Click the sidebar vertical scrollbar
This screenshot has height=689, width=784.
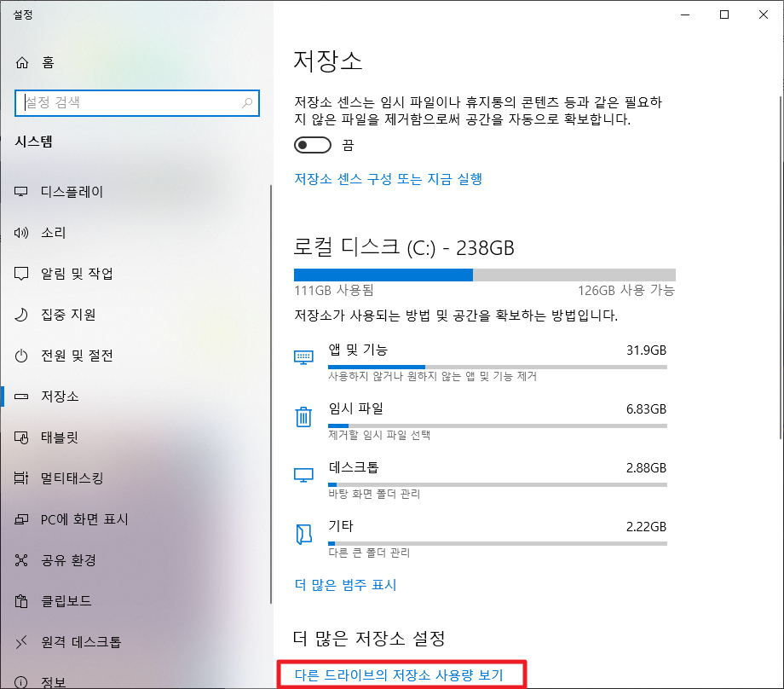tap(271, 394)
